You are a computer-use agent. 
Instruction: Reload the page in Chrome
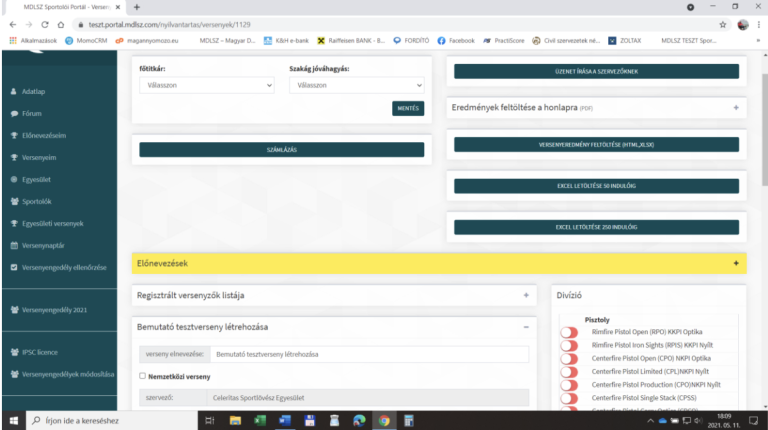46,24
